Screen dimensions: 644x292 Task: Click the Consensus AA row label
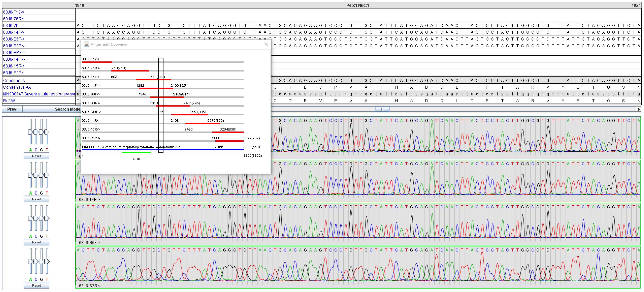coord(17,87)
